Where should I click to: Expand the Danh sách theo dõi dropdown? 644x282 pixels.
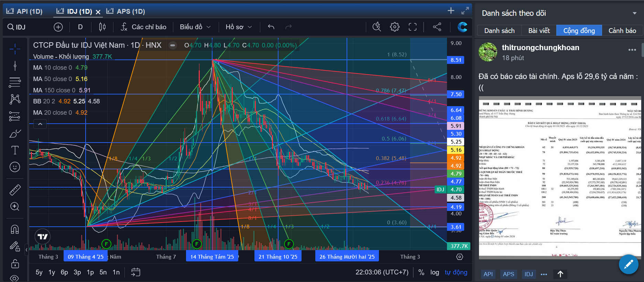634,13
